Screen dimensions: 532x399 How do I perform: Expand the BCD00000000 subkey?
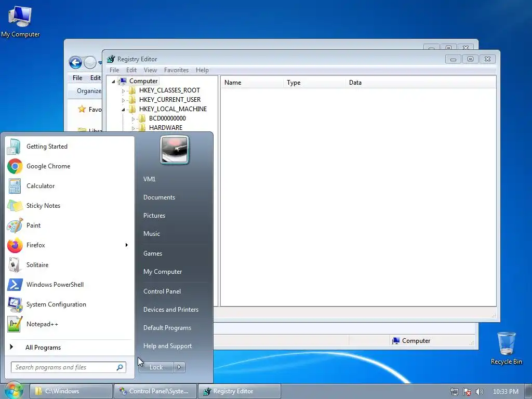tap(133, 119)
